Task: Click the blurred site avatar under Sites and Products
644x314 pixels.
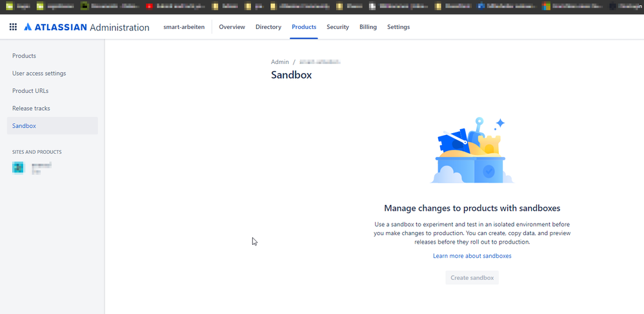Action: (19, 168)
